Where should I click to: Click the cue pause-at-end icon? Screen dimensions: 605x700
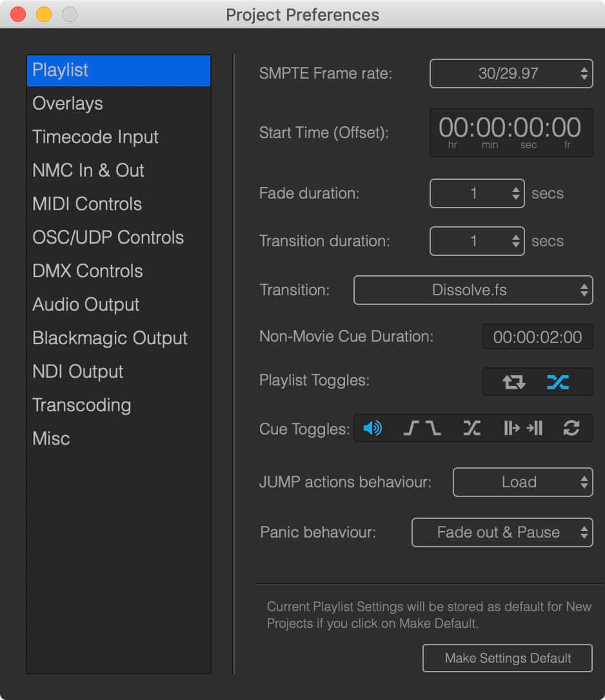pyautogui.click(x=535, y=429)
